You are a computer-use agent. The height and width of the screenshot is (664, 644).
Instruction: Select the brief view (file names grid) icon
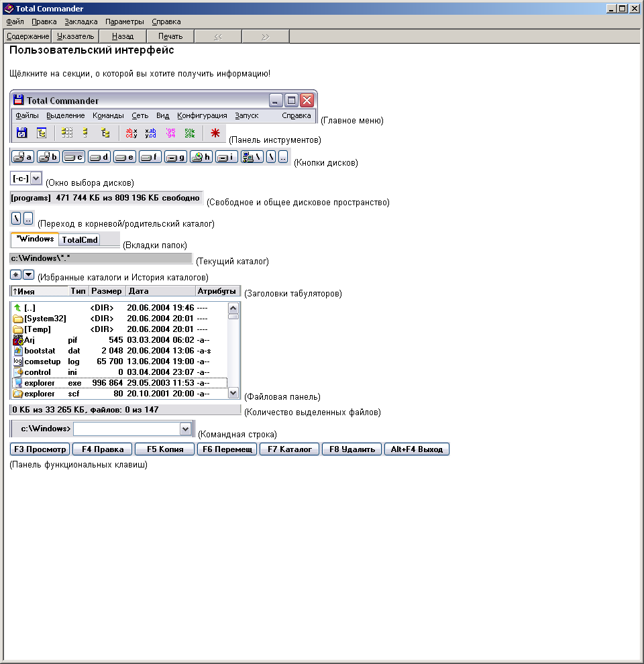tap(67, 133)
